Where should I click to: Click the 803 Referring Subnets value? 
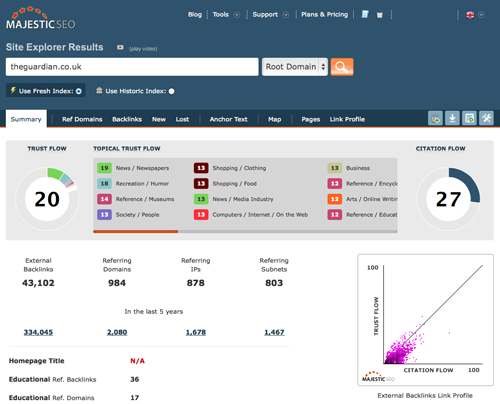(274, 283)
